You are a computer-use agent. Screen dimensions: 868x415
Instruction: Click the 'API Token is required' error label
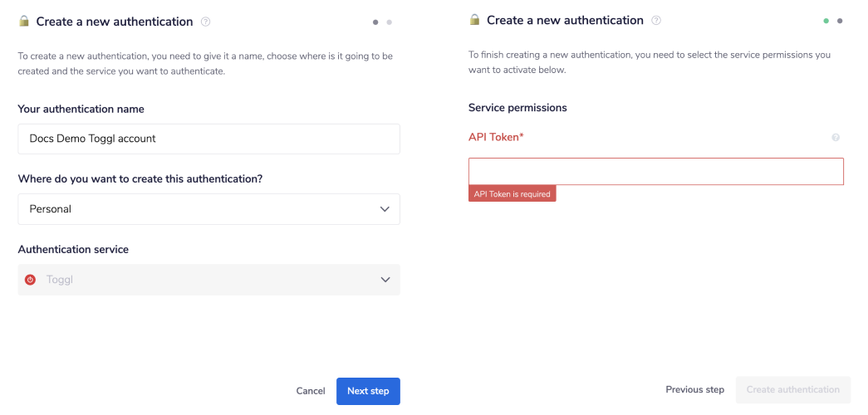coord(512,193)
